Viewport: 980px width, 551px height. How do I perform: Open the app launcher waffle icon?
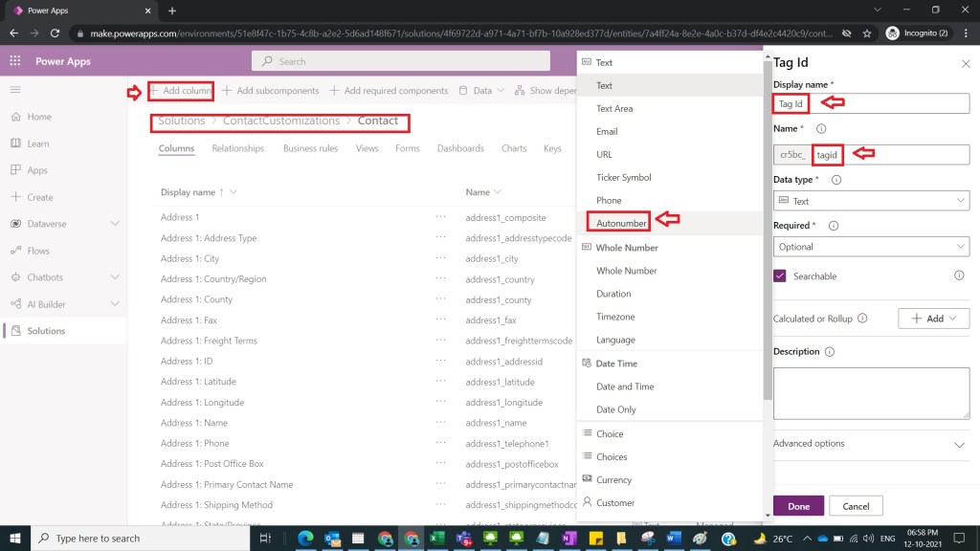coord(15,61)
